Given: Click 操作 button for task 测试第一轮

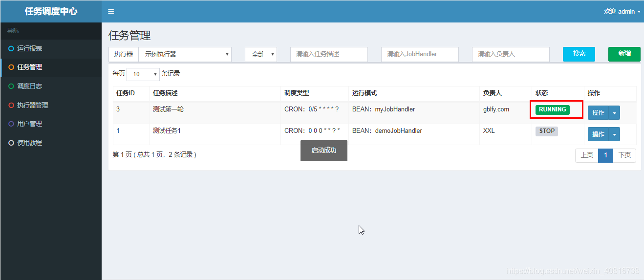Looking at the screenshot, I should pyautogui.click(x=598, y=113).
